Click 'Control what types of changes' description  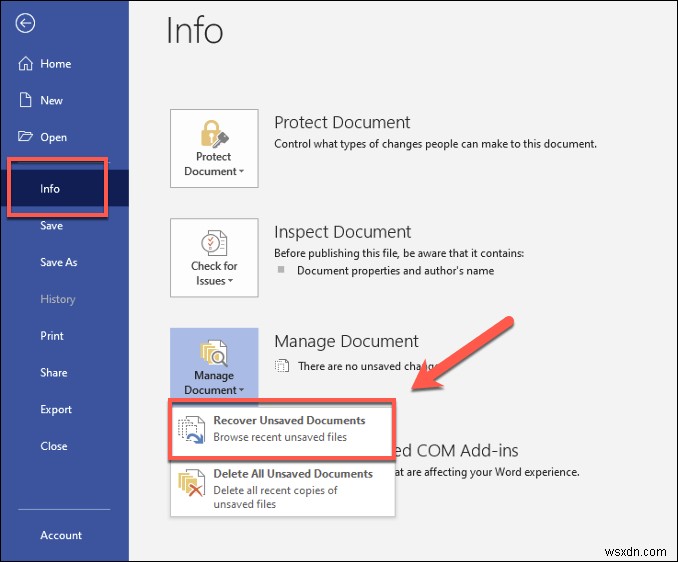pyautogui.click(x=435, y=144)
